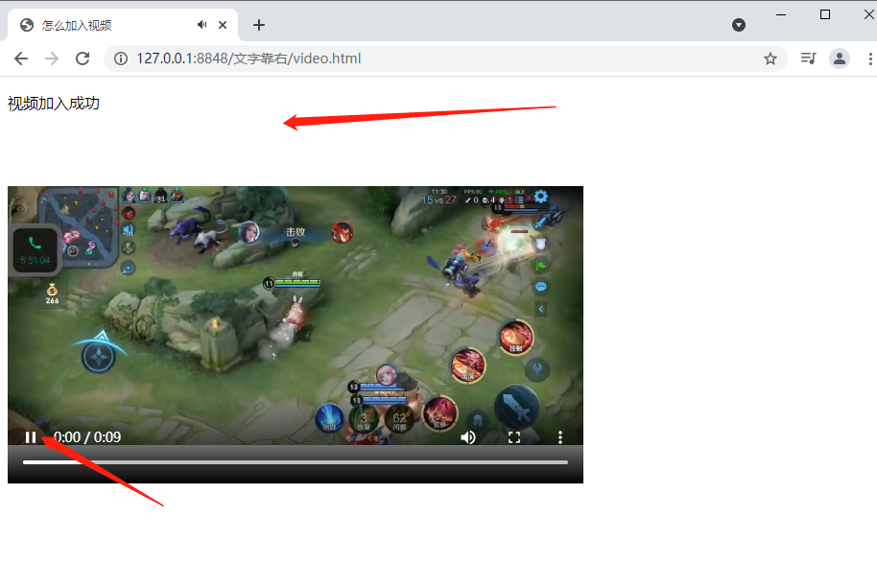Viewport: 877px width, 588px height.
Task: Expand the tab search dropdown arrow
Action: 739,25
